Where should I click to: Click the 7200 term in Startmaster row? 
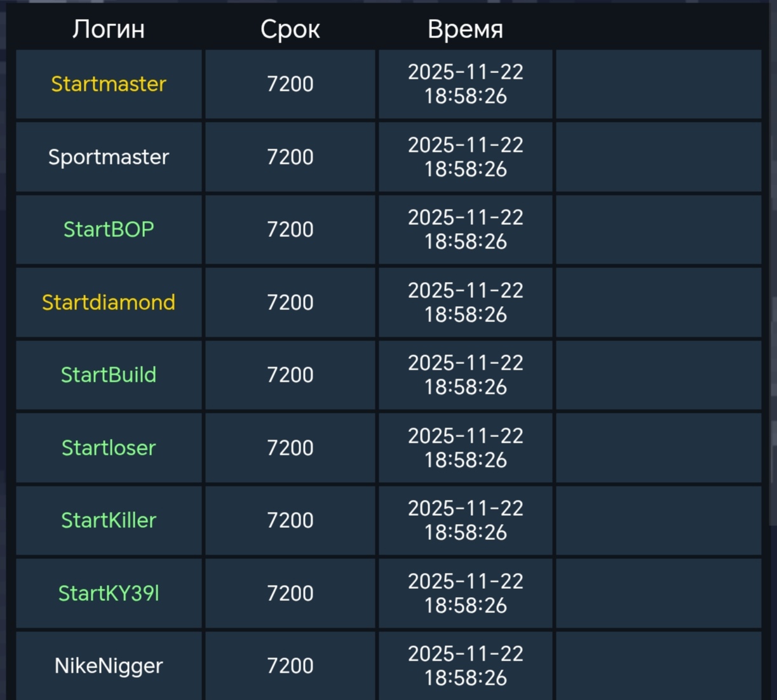[290, 84]
